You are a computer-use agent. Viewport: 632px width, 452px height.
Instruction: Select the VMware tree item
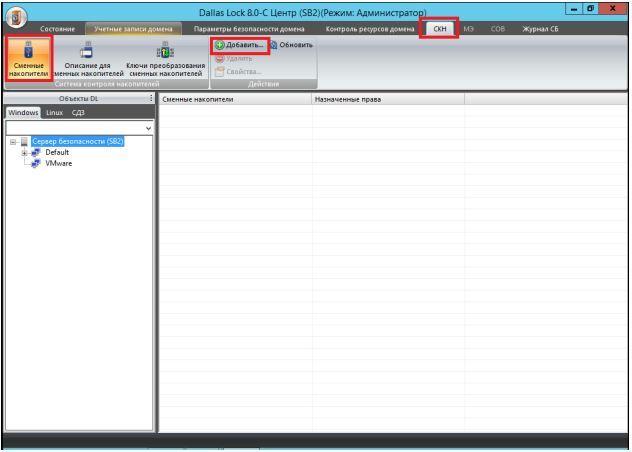click(x=58, y=163)
